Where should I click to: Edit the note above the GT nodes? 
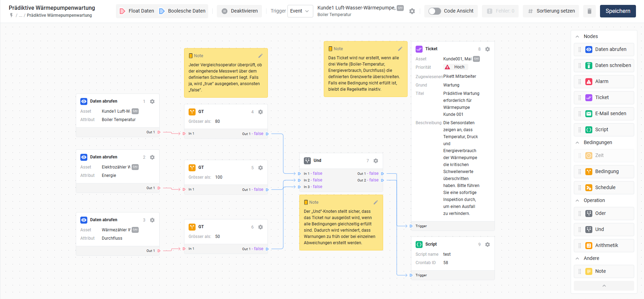[260, 56]
